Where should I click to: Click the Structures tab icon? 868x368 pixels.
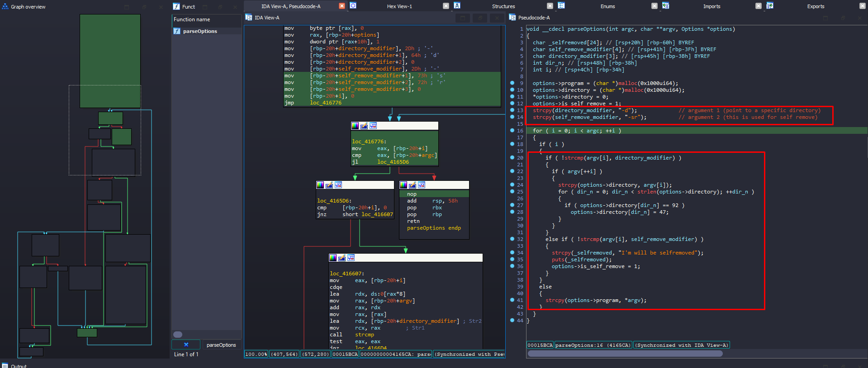[457, 6]
